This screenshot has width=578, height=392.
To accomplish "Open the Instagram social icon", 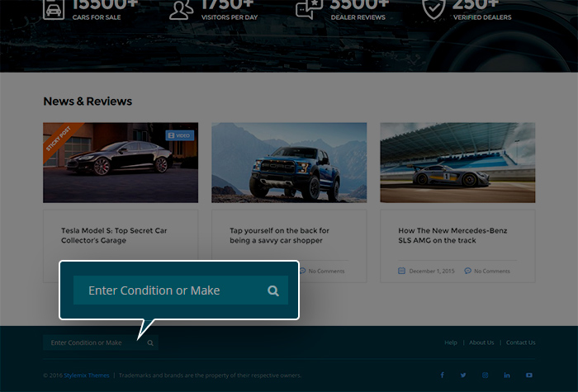I will click(486, 375).
